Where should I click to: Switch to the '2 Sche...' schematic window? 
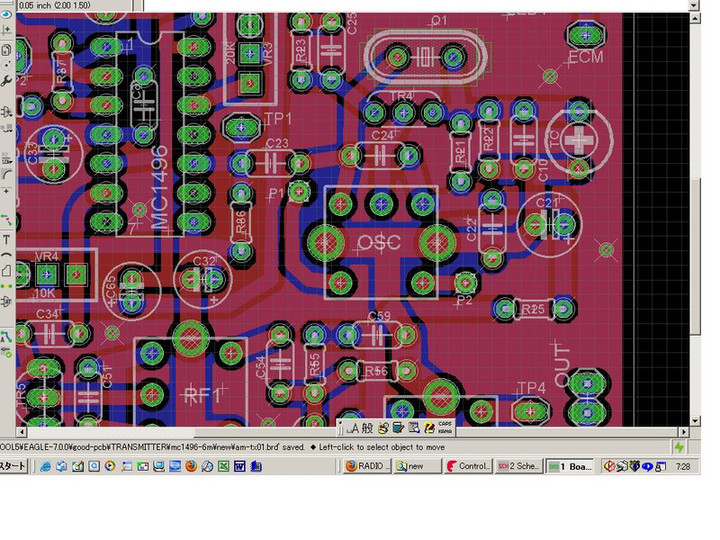click(x=519, y=467)
